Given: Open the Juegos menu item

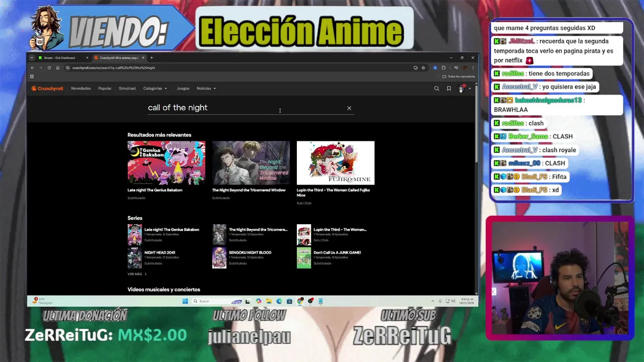Looking at the screenshot, I should 183,88.
